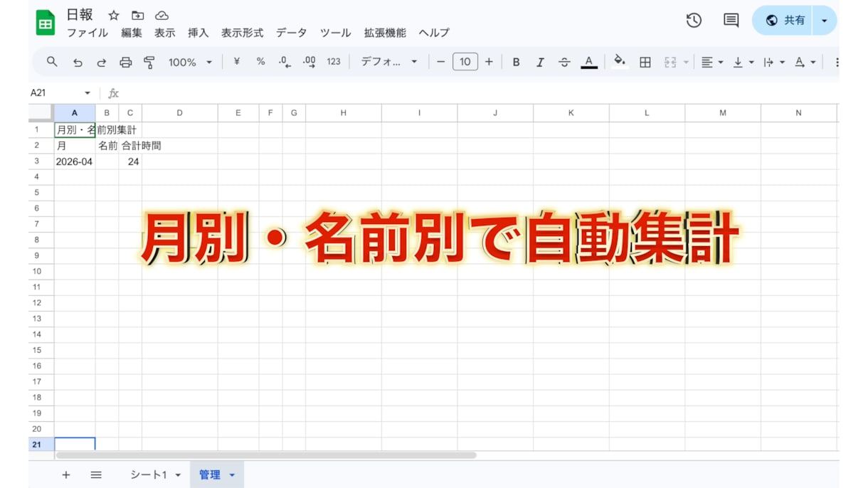
Task: Open the 123 number formats menu
Action: [334, 62]
